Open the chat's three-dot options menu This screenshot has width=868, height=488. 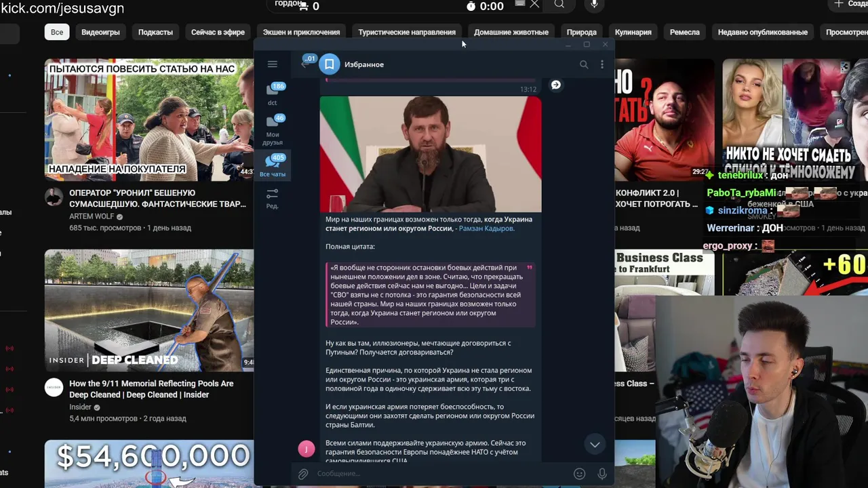click(601, 64)
